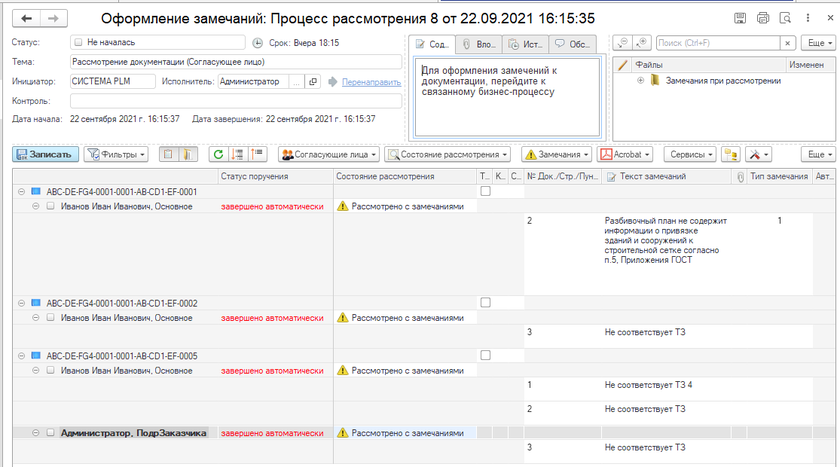840x467 pixels.
Task: Click the green refresh icon in toolbar
Action: [218, 155]
